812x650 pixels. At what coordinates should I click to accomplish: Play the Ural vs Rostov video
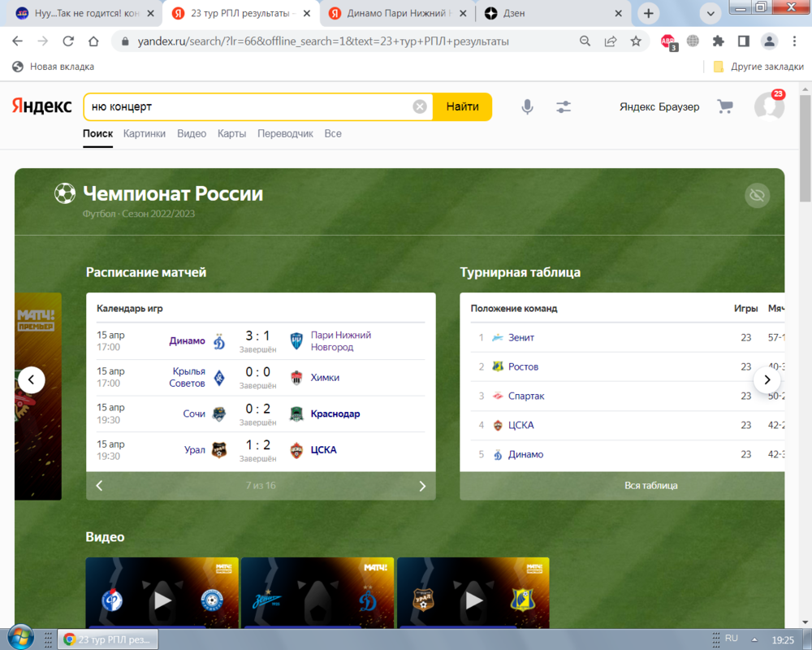pyautogui.click(x=473, y=593)
